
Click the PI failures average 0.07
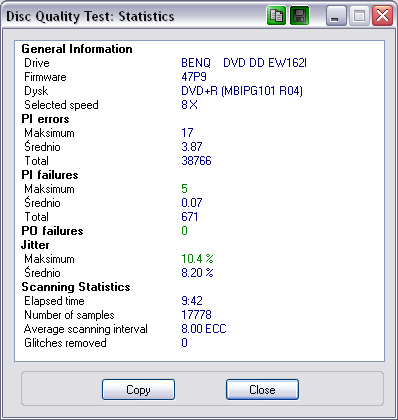[x=192, y=203]
